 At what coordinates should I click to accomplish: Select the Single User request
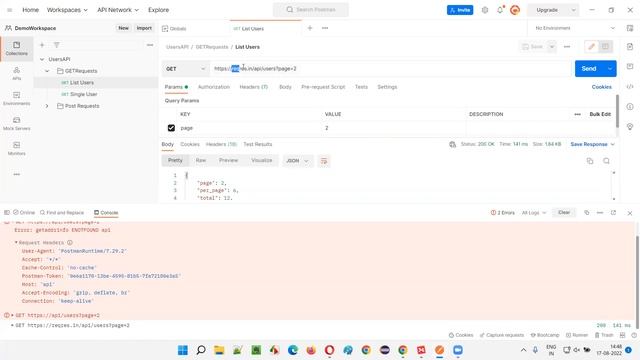pos(83,94)
